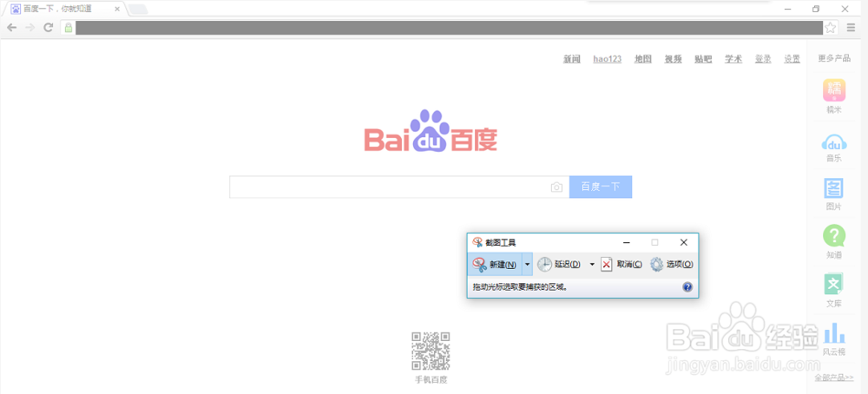This screenshot has height=394, width=868.
Task: Open the 糯米 sidebar icon
Action: click(x=834, y=90)
